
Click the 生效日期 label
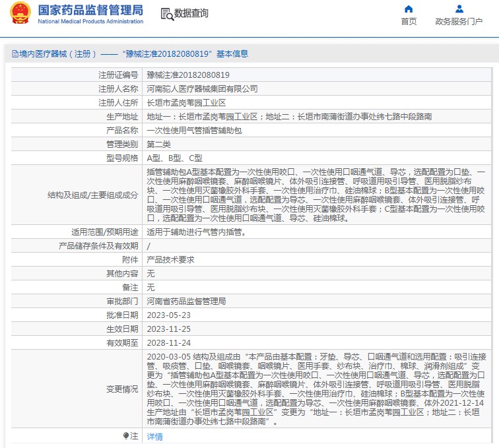pos(122,329)
